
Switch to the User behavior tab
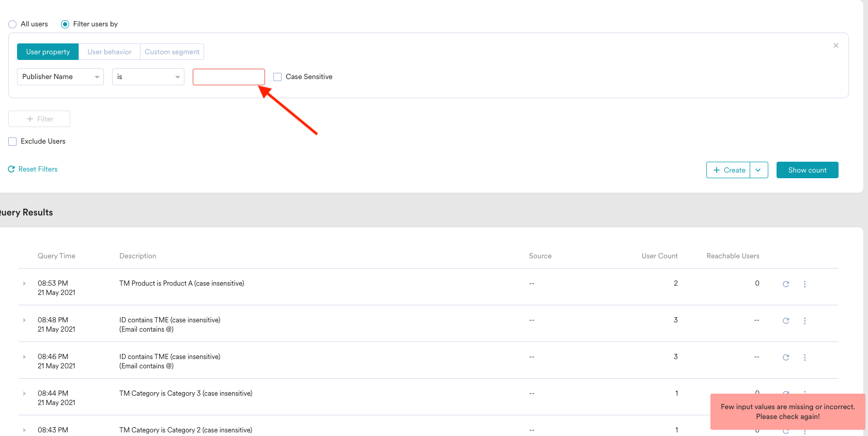point(109,52)
